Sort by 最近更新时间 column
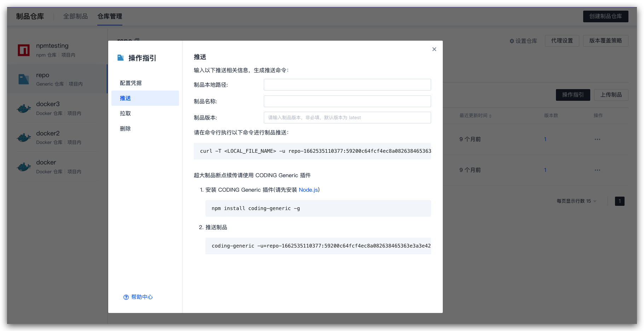Screen dimensions: 644x331 [475, 116]
